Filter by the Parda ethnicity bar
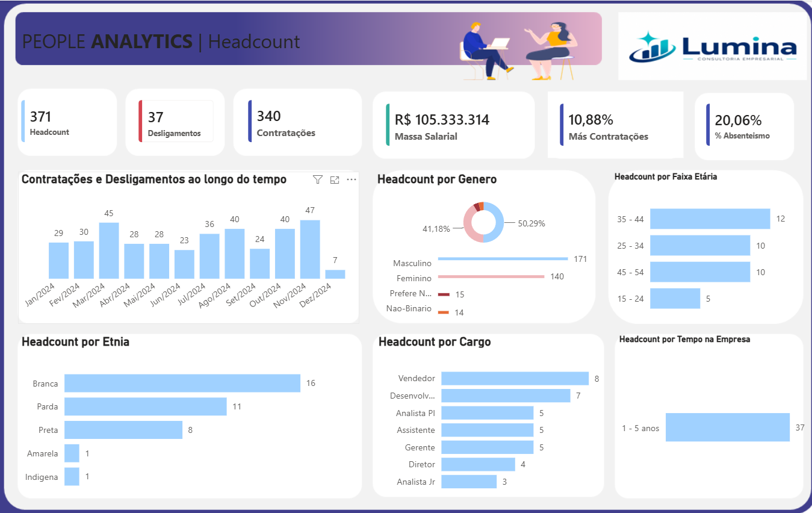 click(x=146, y=406)
